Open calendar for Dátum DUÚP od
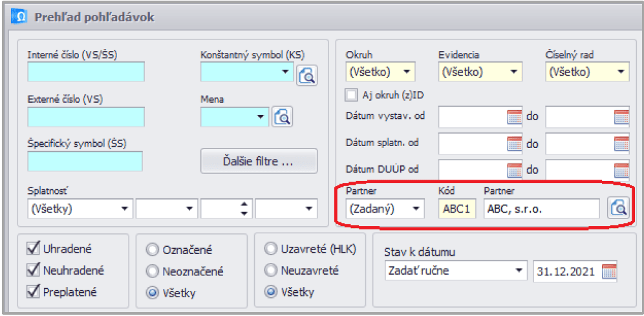 [x=514, y=169]
